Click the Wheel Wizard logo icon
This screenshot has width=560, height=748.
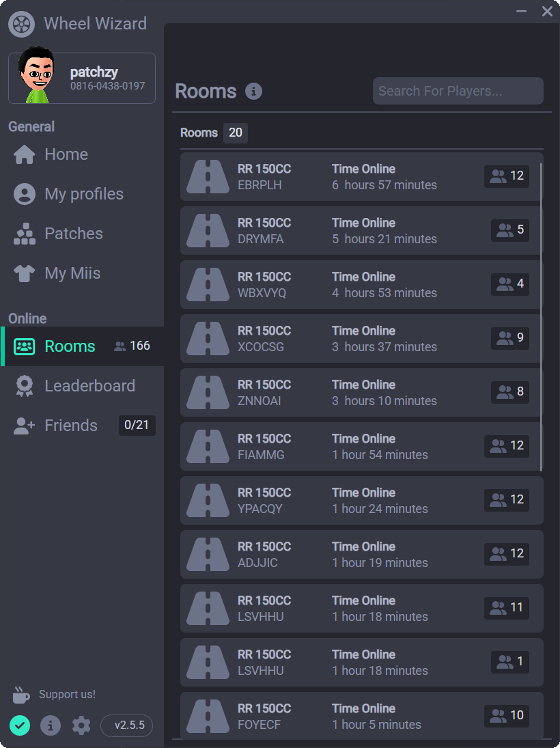21,24
